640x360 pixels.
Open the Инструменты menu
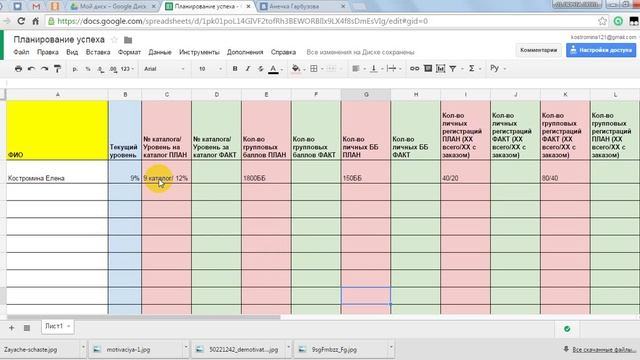click(199, 52)
